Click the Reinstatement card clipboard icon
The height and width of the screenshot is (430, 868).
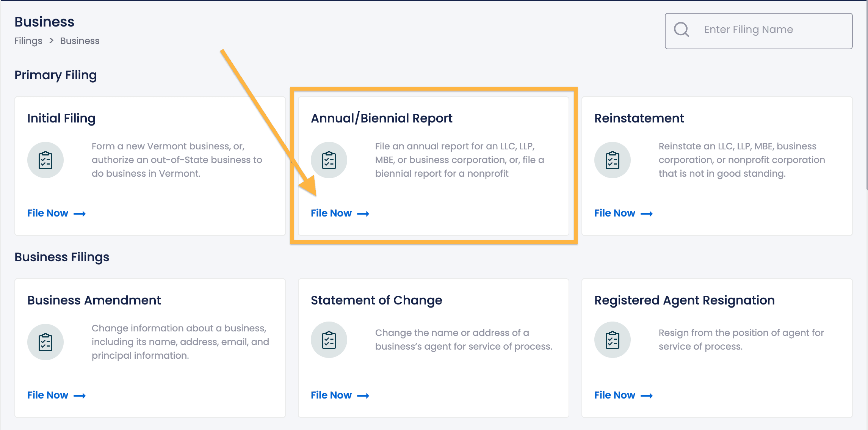[613, 160]
